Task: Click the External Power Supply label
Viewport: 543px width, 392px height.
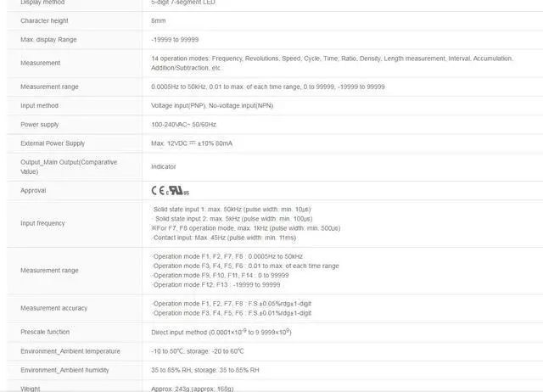Action: (53, 143)
